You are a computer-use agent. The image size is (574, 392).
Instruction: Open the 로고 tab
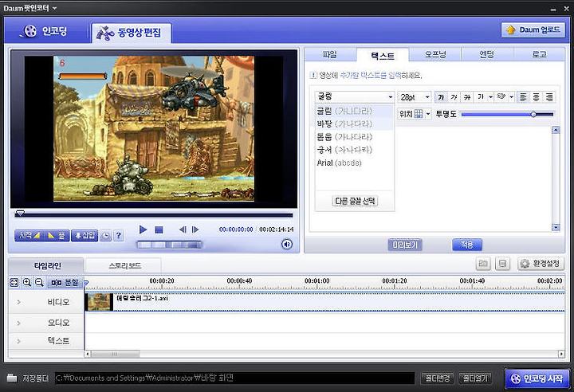point(539,55)
